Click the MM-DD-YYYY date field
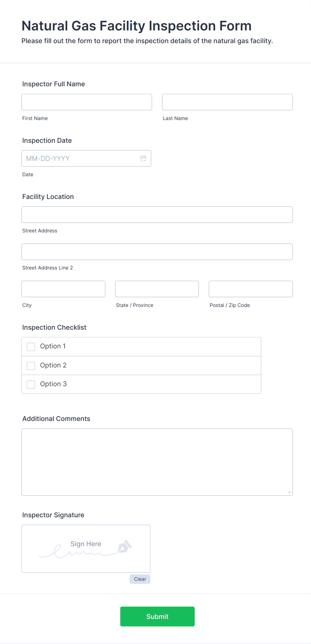The image size is (311, 644). click(86, 158)
